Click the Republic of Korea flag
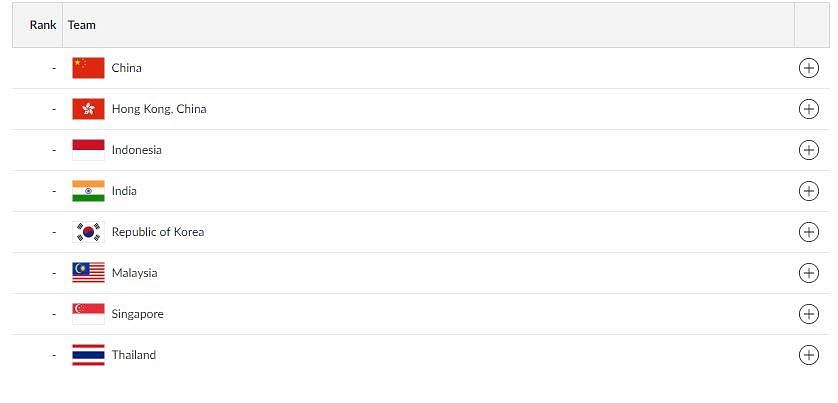The height and width of the screenshot is (403, 838). (89, 232)
